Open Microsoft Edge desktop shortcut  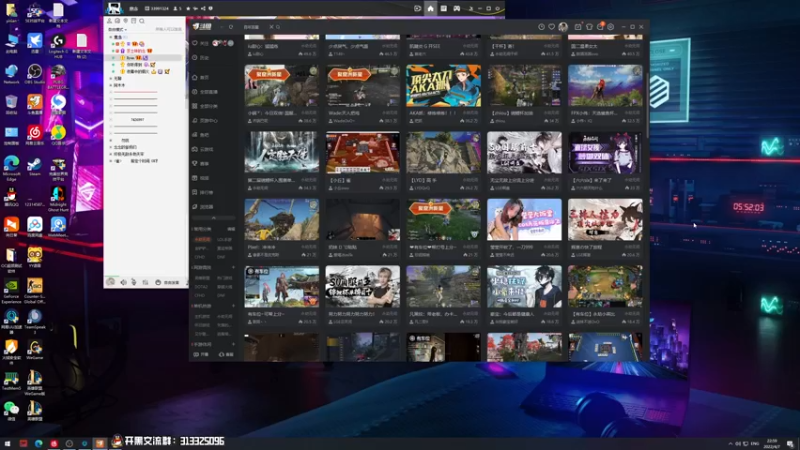[x=11, y=168]
